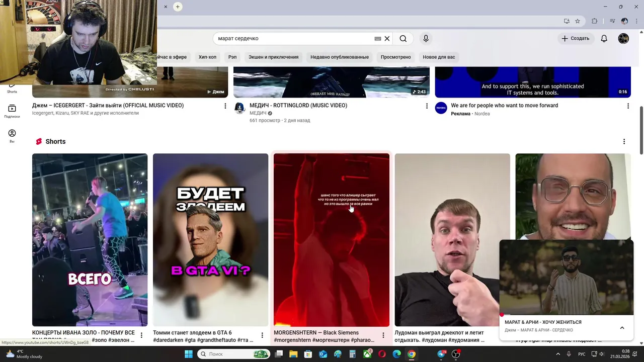Select Экшен и приключения filter chip

point(273,57)
